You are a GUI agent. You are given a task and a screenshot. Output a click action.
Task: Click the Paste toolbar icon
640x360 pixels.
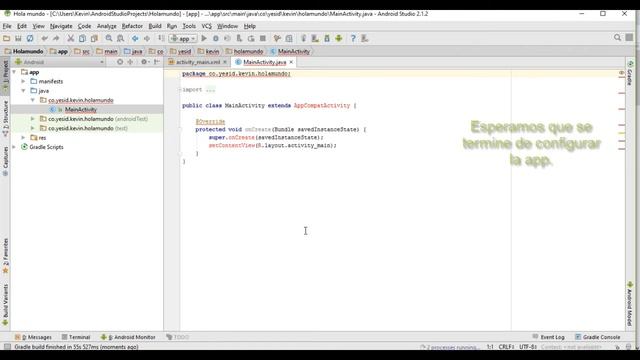94,38
